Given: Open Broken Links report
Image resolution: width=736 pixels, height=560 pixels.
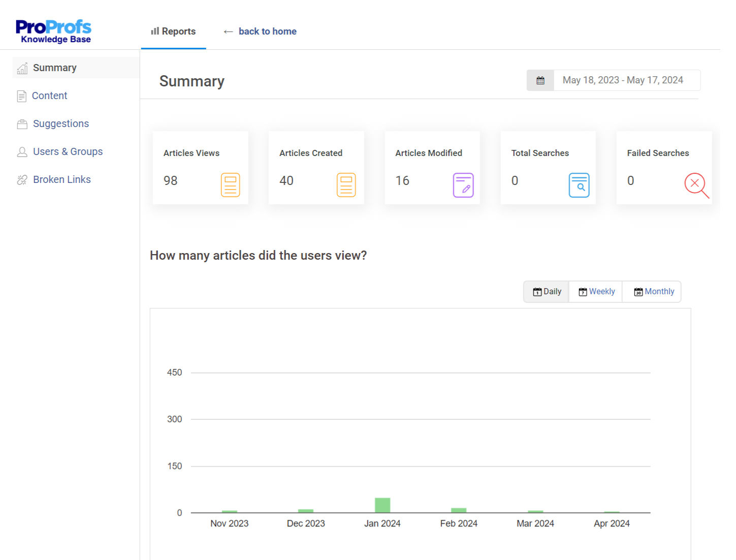Looking at the screenshot, I should pos(62,179).
